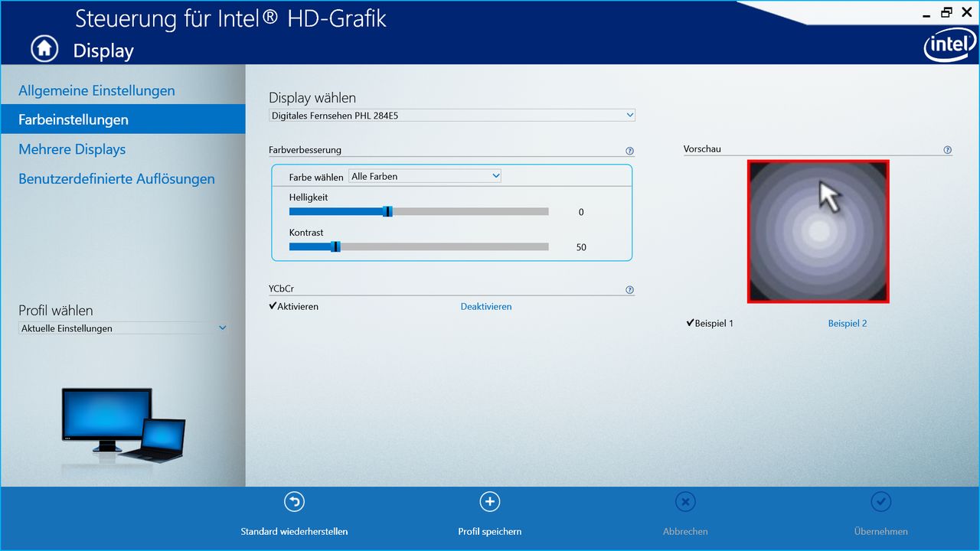The height and width of the screenshot is (551, 980).
Task: Expand the Profil wählen dropdown
Action: [123, 328]
